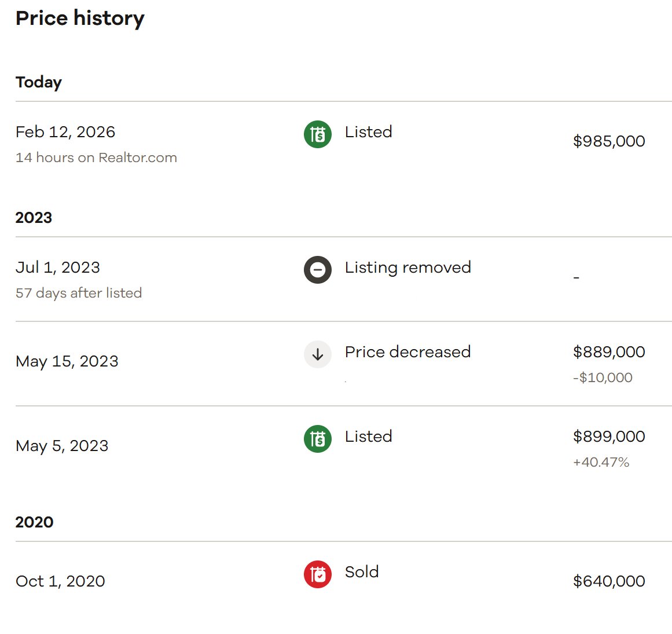The height and width of the screenshot is (634, 672).
Task: Click '57 days after listed' text
Action: point(79,293)
